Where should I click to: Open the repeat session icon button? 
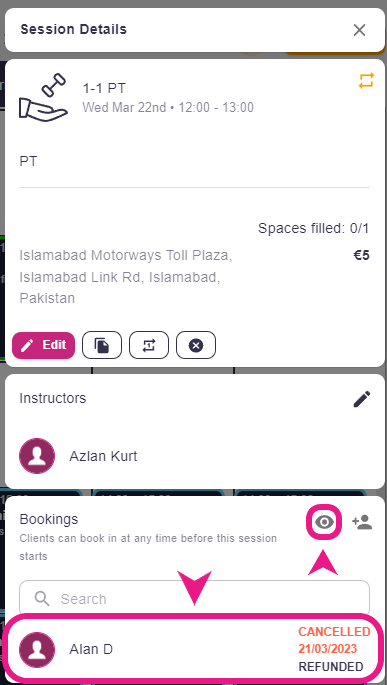pos(149,345)
